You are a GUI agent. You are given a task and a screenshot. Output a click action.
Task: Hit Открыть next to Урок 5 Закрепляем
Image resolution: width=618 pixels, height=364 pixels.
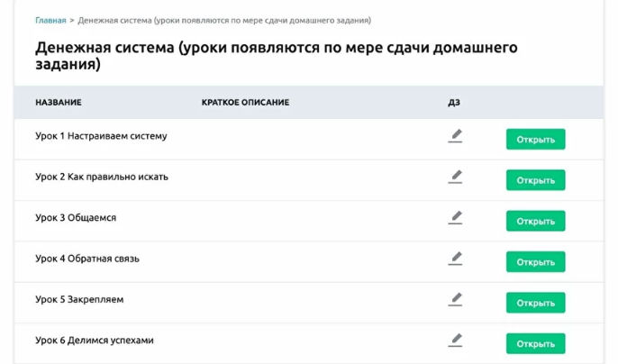point(535,303)
